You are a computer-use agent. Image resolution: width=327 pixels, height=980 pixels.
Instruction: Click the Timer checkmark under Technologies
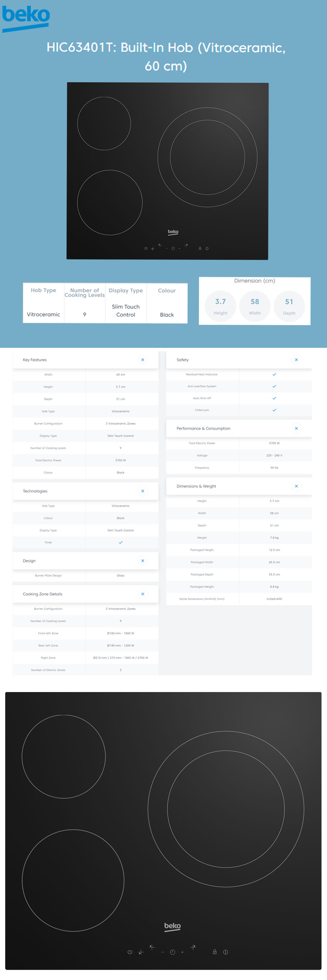pos(121,543)
